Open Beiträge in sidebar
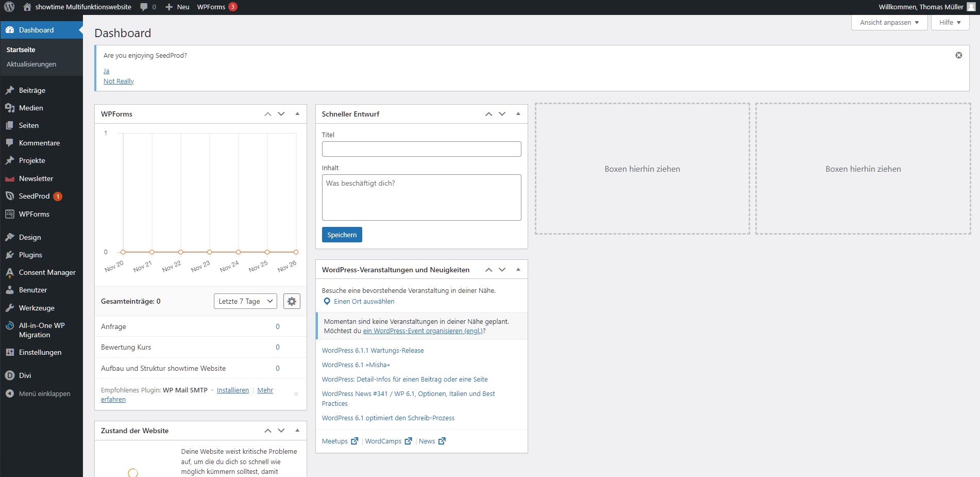 (x=41, y=90)
